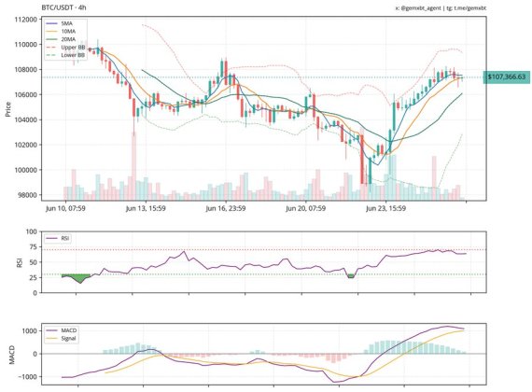Click the 112000 price axis label
532x392 pixels.
pos(26,20)
